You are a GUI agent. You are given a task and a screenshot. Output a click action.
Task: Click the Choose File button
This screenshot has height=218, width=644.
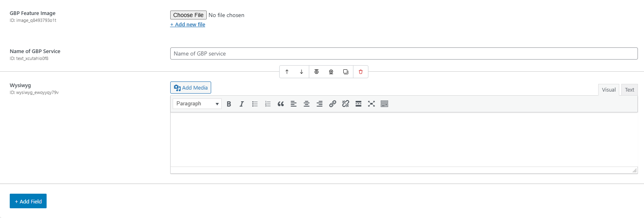(188, 15)
